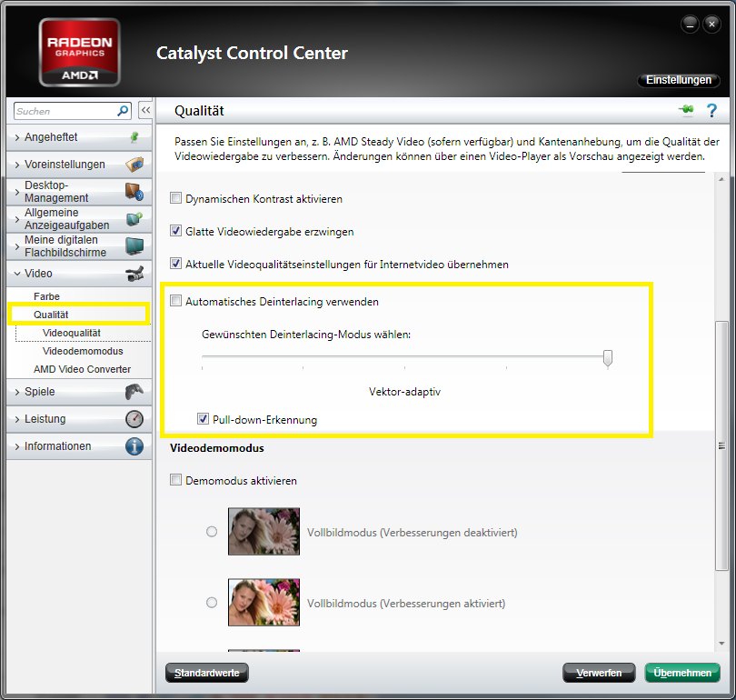Click the vertical scrollbar thumb
Screen dimensions: 736x700
pyautogui.click(x=721, y=445)
